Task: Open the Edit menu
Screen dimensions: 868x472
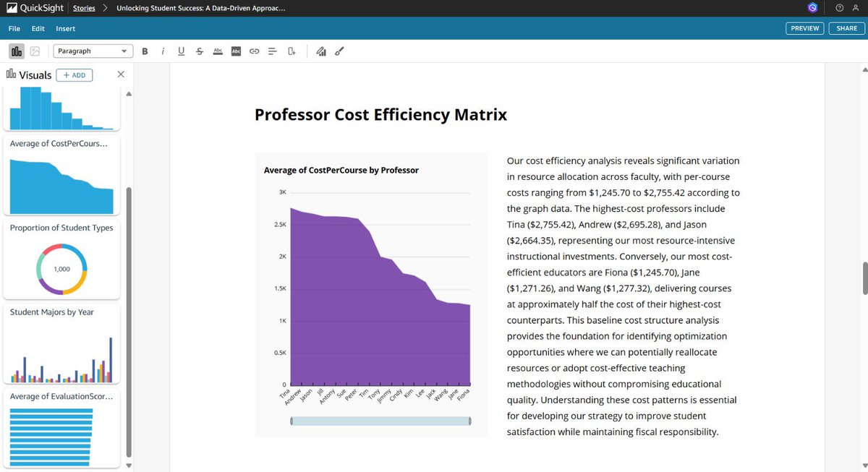Action: [38, 28]
